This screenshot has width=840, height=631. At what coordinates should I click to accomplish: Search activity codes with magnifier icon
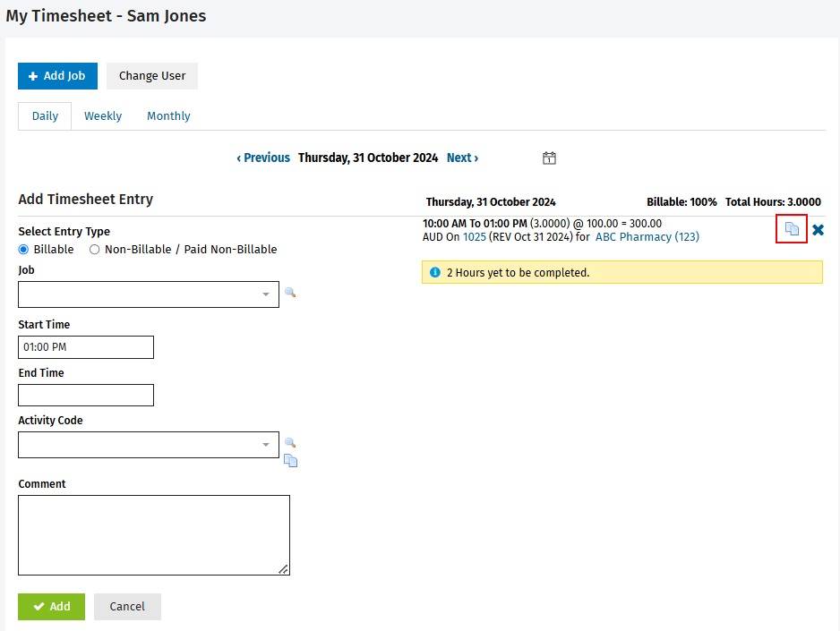(290, 443)
